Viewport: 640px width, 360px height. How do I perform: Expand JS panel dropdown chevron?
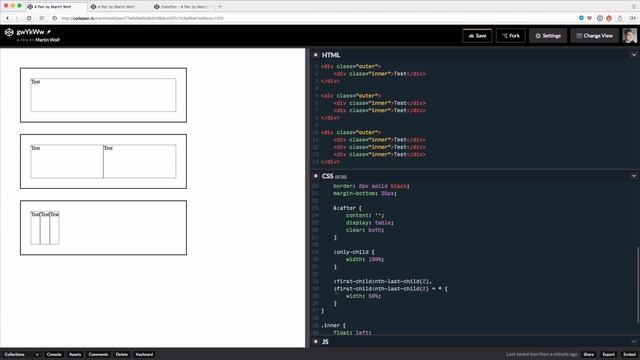(x=634, y=342)
